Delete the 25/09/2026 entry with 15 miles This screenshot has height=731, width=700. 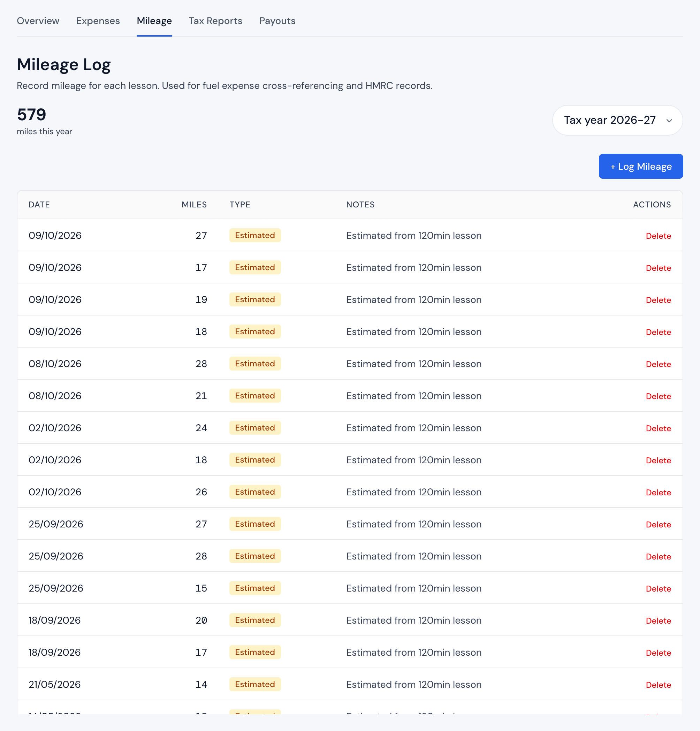point(658,588)
